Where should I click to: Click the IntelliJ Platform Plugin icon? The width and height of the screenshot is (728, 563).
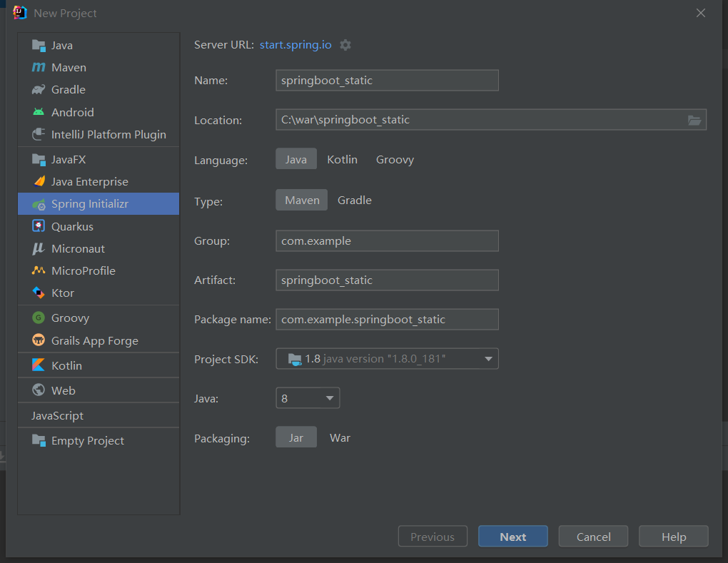tap(39, 135)
